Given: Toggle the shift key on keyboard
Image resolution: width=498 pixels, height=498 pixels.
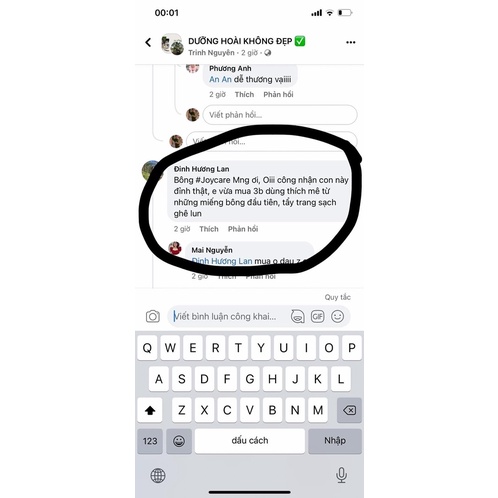Looking at the screenshot, I should click(150, 410).
